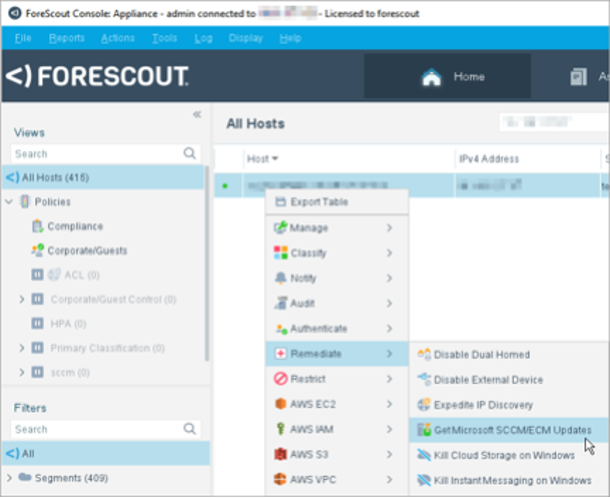Open the Actions menu
The height and width of the screenshot is (498, 610).
click(x=117, y=38)
